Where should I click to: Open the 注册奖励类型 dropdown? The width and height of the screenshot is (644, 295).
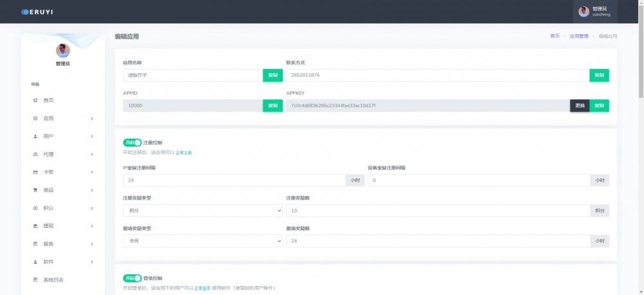click(x=202, y=211)
